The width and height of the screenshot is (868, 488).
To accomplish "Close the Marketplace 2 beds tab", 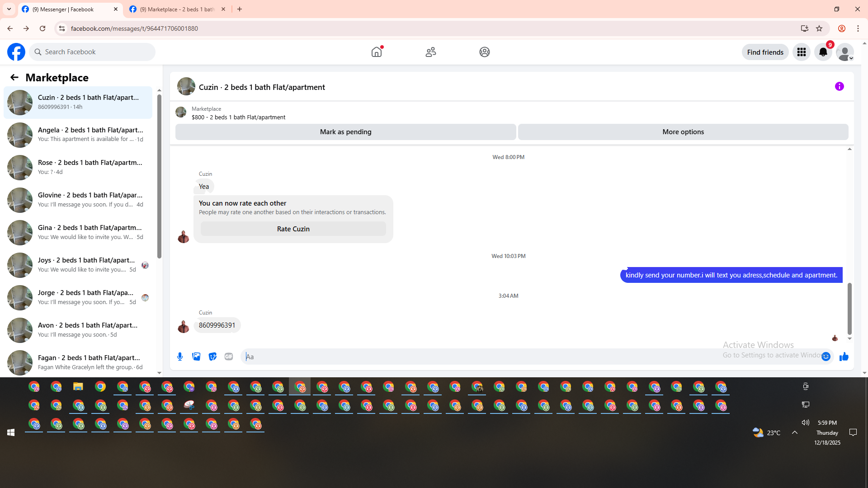I will pos(223,9).
